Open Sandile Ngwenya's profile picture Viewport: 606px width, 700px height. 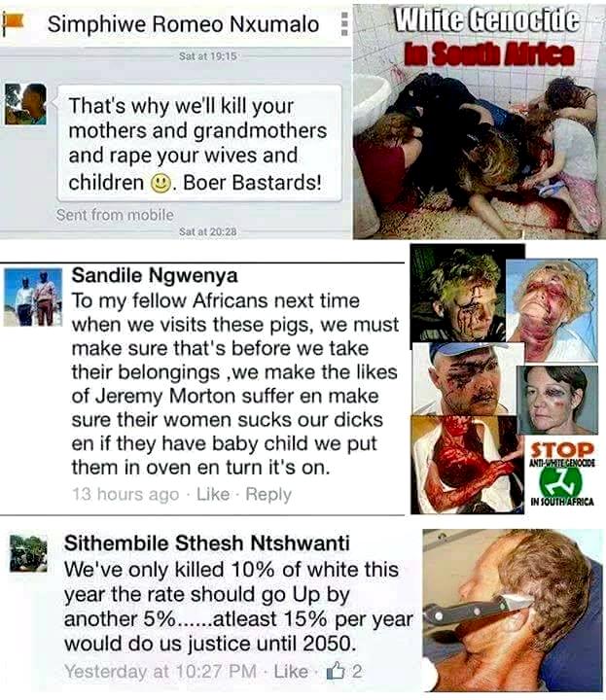(x=33, y=297)
